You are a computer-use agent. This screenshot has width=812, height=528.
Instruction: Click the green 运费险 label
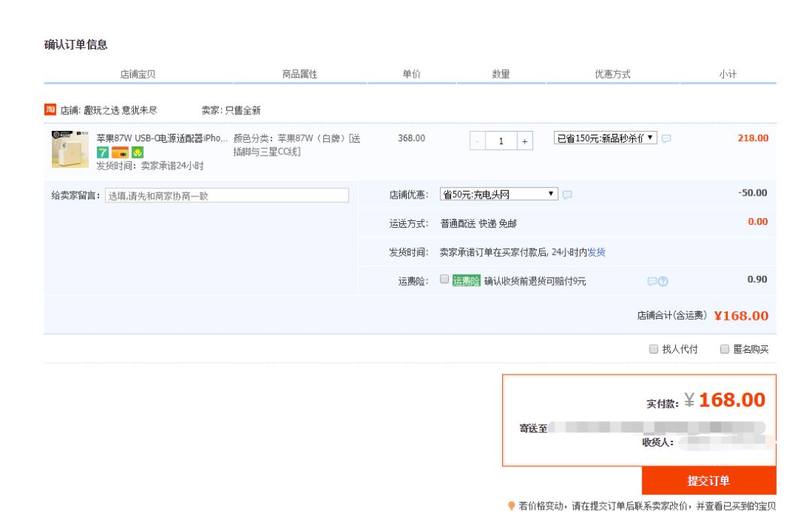(466, 281)
